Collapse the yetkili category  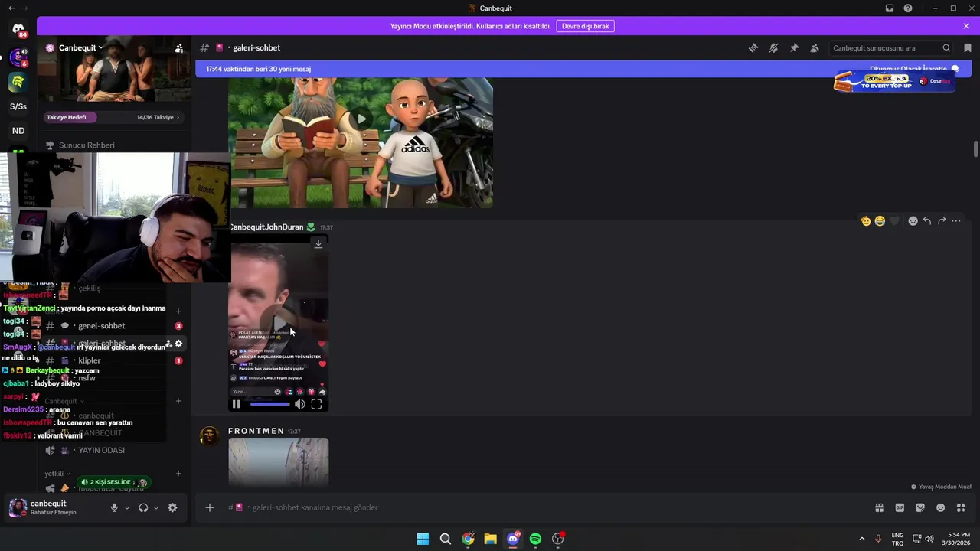tap(57, 474)
